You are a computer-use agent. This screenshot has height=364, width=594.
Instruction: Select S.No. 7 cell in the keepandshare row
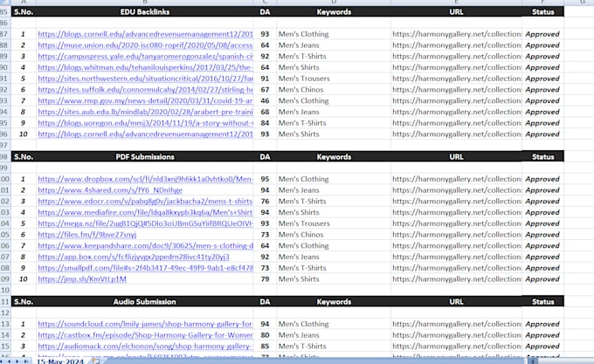23,246
